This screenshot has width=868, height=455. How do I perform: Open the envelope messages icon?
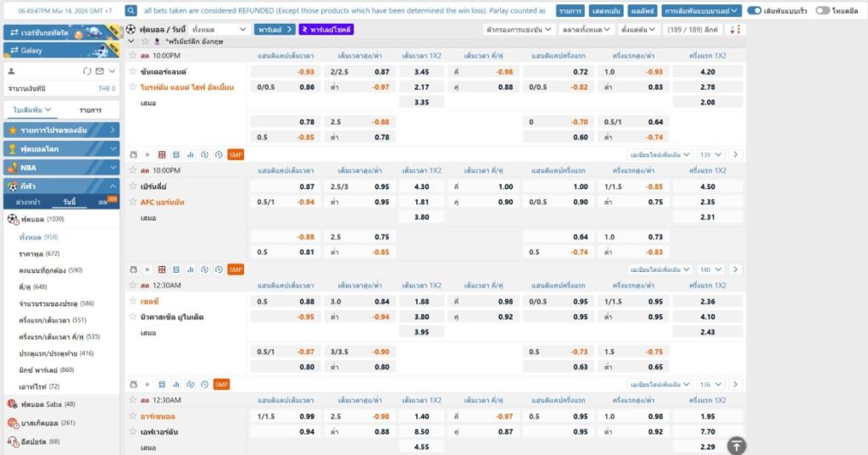100,70
